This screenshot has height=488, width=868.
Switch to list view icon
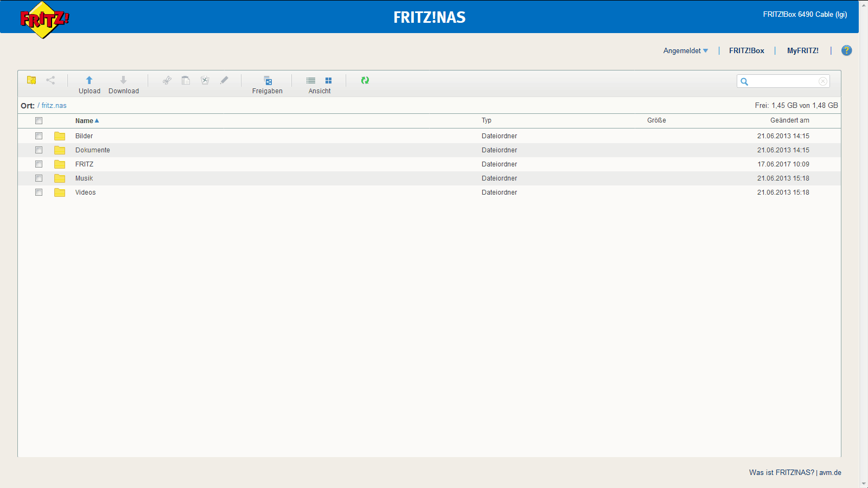(311, 80)
